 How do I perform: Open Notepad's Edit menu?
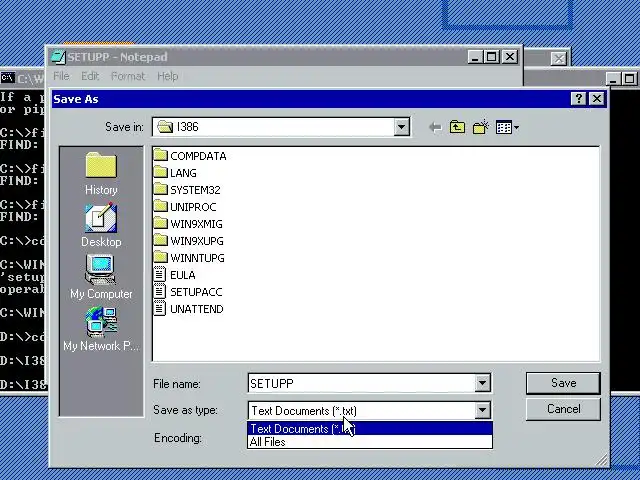tap(90, 76)
